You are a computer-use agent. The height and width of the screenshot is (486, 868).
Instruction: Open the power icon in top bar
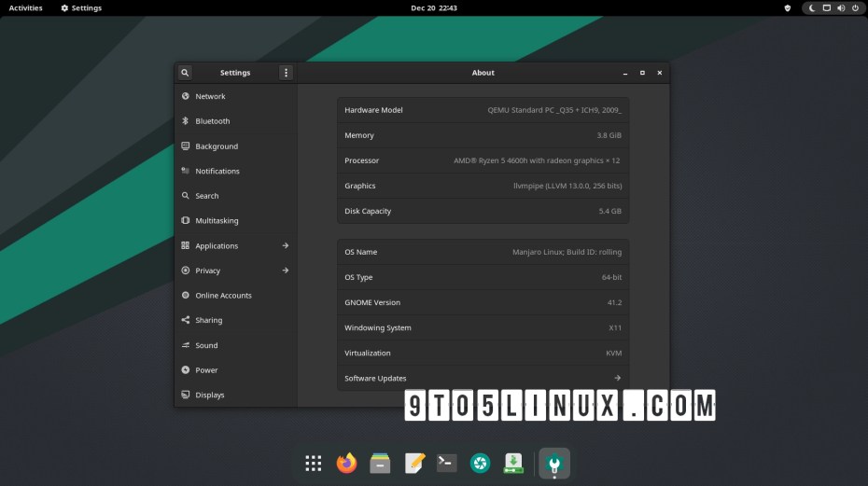(855, 8)
